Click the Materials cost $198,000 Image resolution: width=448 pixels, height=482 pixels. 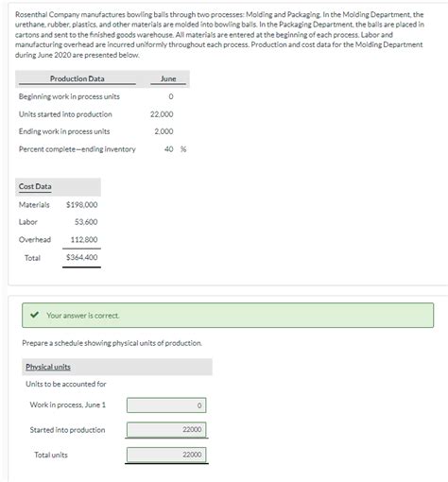tap(82, 204)
